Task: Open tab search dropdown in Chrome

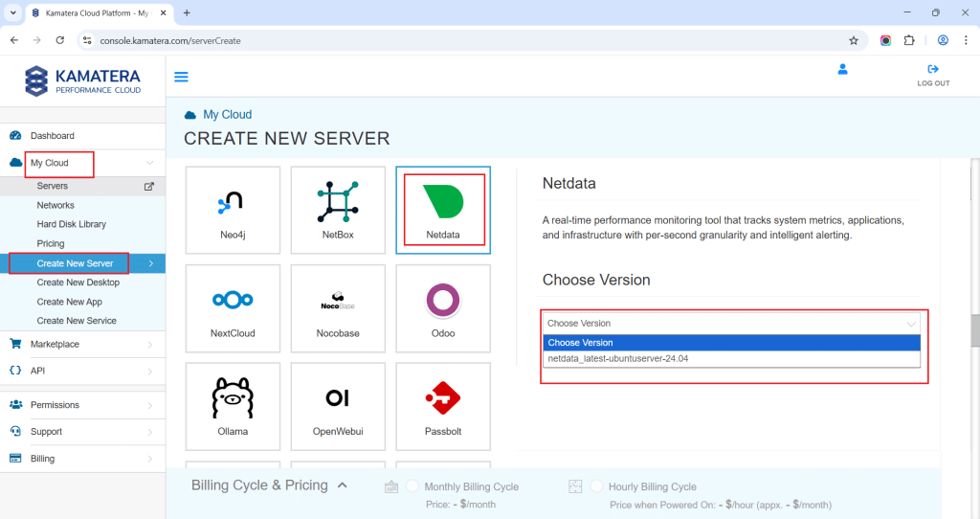Action: 12,12
